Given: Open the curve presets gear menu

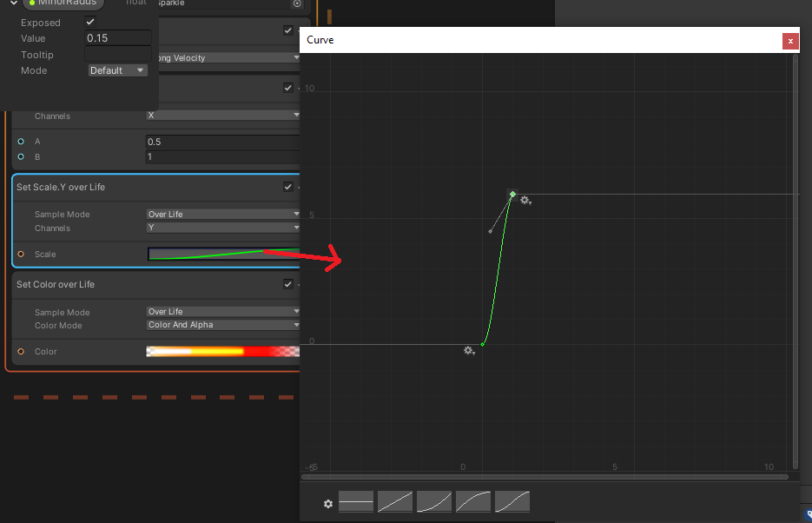Looking at the screenshot, I should [327, 503].
